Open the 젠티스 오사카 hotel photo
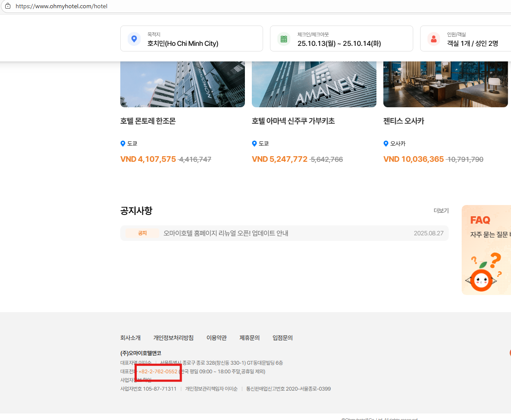This screenshot has height=420, width=511. 445,84
